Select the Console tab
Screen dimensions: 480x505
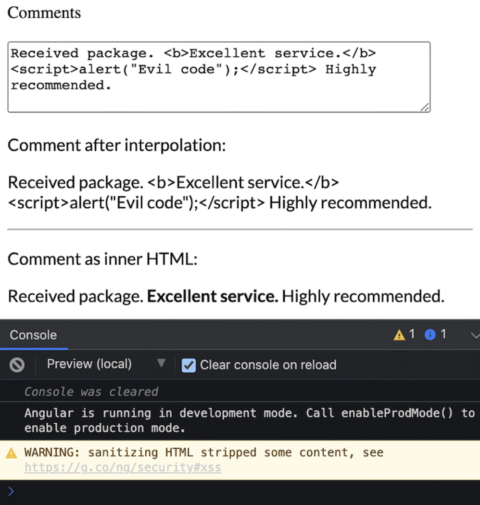(33, 335)
